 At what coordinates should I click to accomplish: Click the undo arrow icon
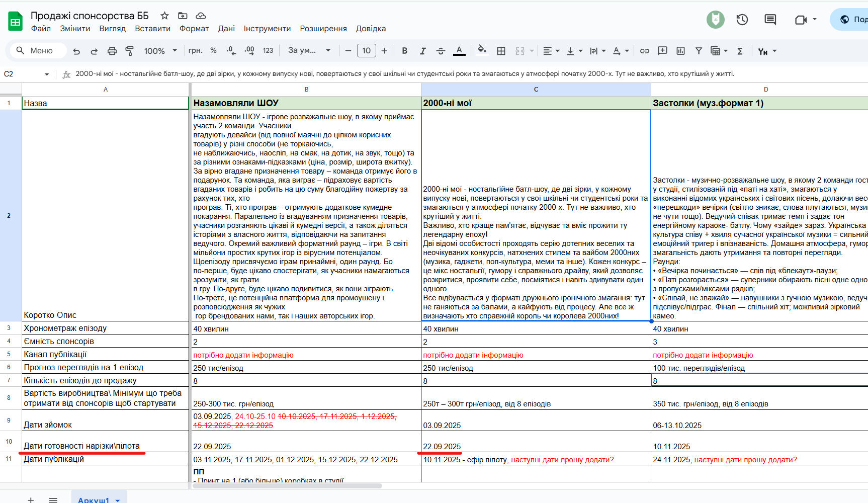(76, 51)
